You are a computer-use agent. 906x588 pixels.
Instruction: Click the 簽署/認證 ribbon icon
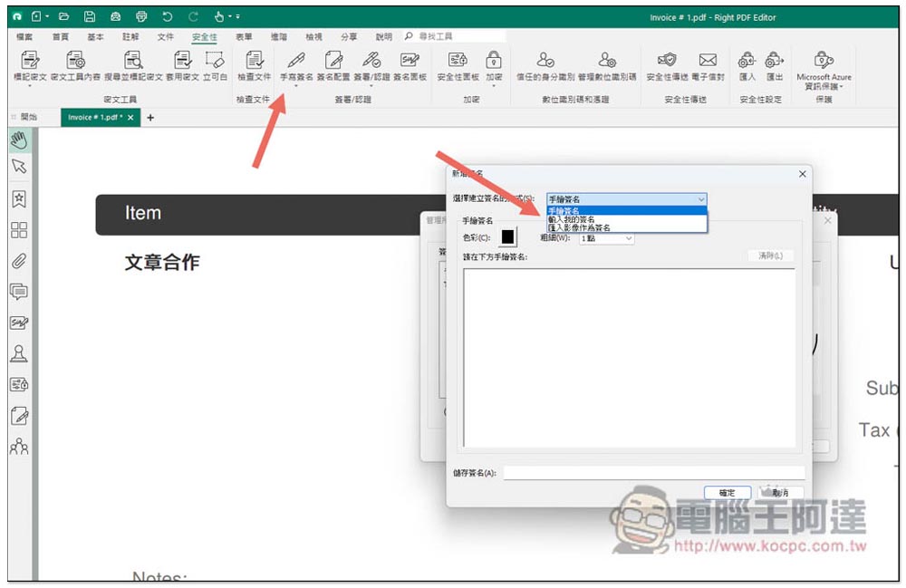click(x=371, y=62)
